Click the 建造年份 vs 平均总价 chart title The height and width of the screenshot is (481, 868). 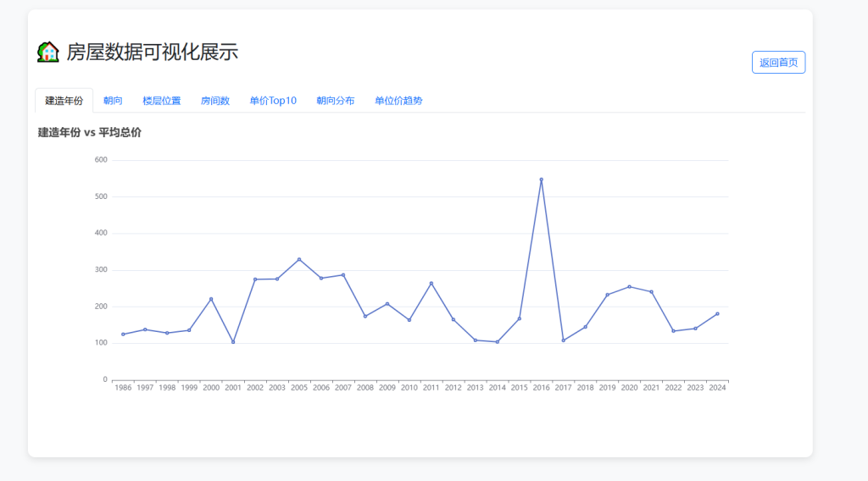point(90,133)
